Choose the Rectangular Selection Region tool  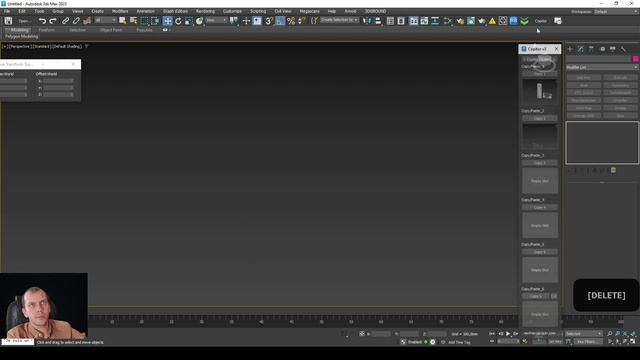(144, 21)
